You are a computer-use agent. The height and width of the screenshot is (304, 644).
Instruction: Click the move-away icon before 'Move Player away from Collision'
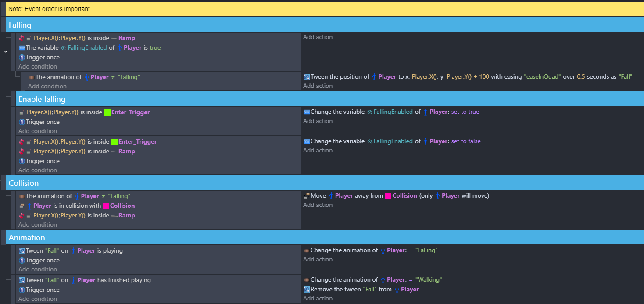(307, 196)
